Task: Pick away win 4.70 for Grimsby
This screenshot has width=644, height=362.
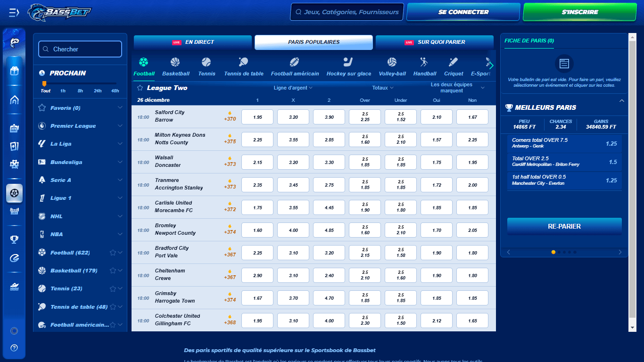Action: click(329, 298)
